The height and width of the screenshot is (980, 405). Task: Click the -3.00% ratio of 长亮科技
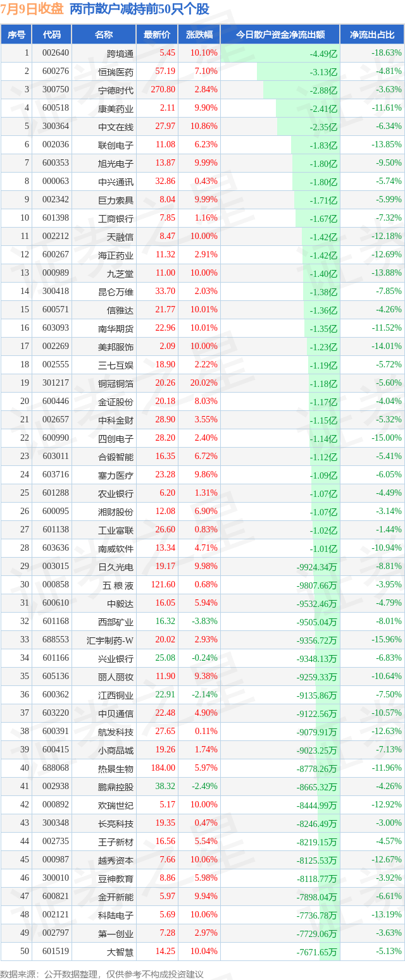[x=389, y=823]
